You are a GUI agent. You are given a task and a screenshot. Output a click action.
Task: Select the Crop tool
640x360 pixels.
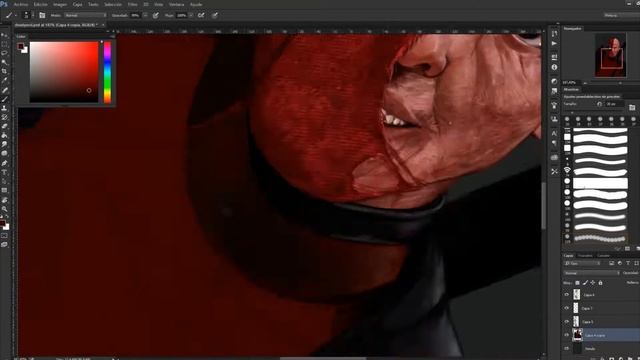point(4,71)
